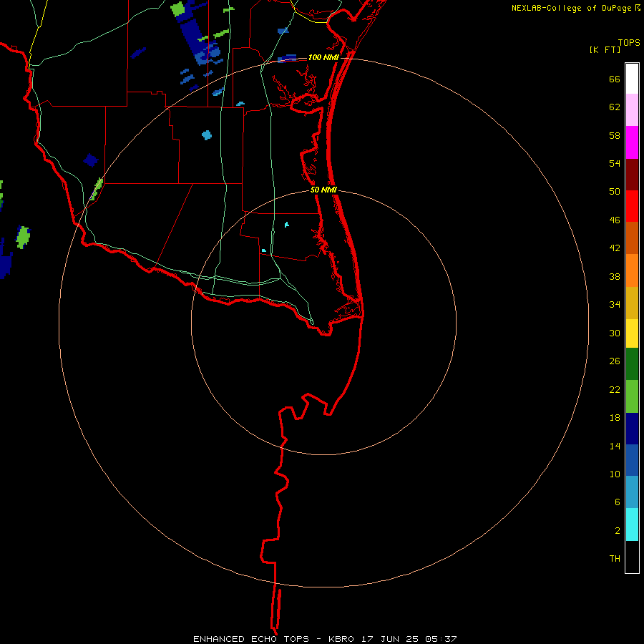Click the 66 legend value
This screenshot has width=644, height=644.
615,79
